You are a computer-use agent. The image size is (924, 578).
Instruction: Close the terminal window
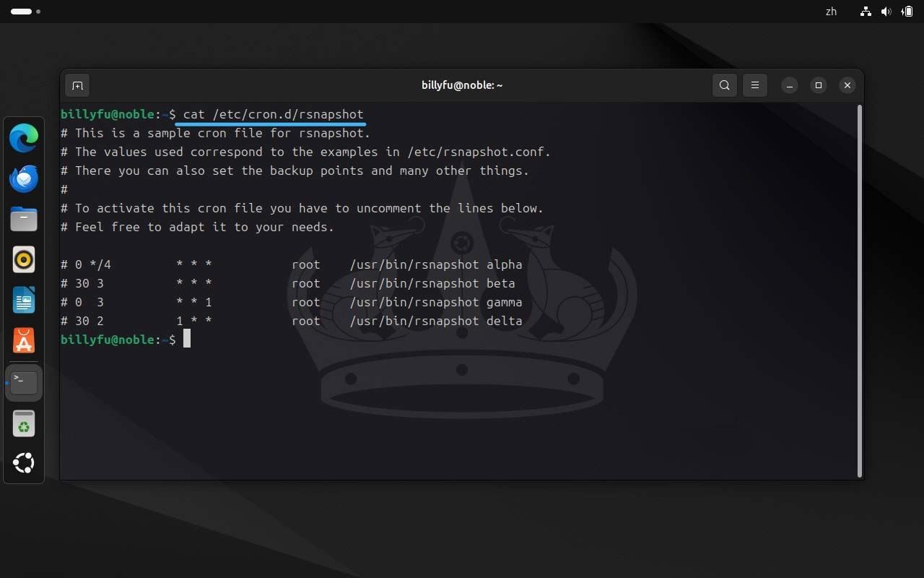click(x=847, y=85)
